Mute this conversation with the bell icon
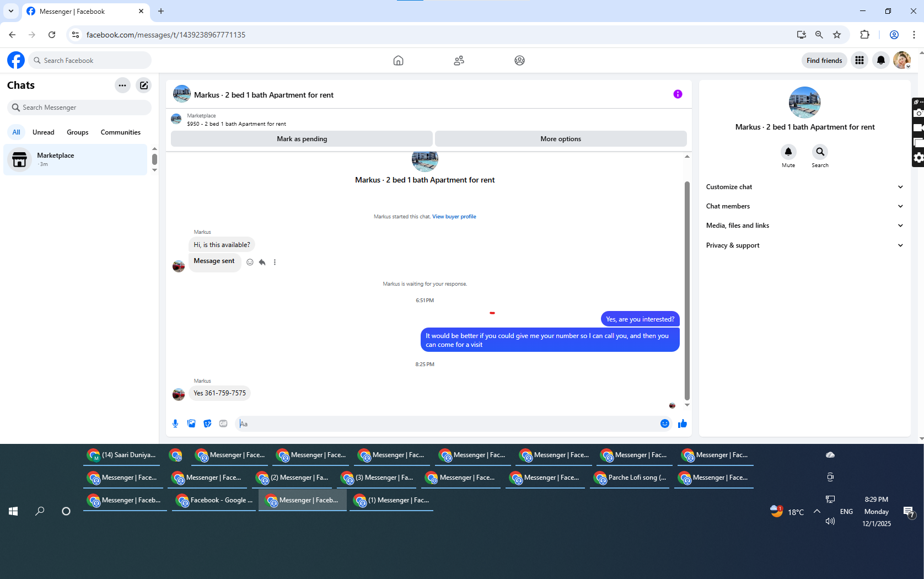Viewport: 924px width, 579px height. [x=788, y=152]
